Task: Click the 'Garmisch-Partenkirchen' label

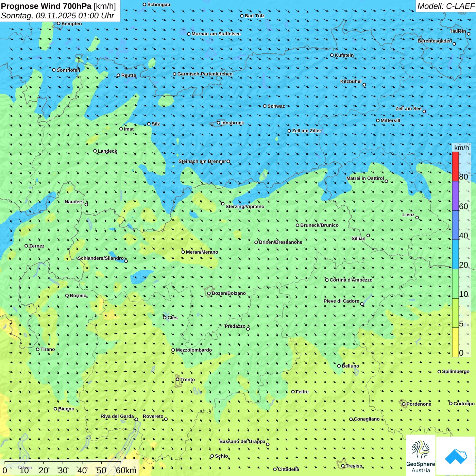Action: [x=205, y=74]
